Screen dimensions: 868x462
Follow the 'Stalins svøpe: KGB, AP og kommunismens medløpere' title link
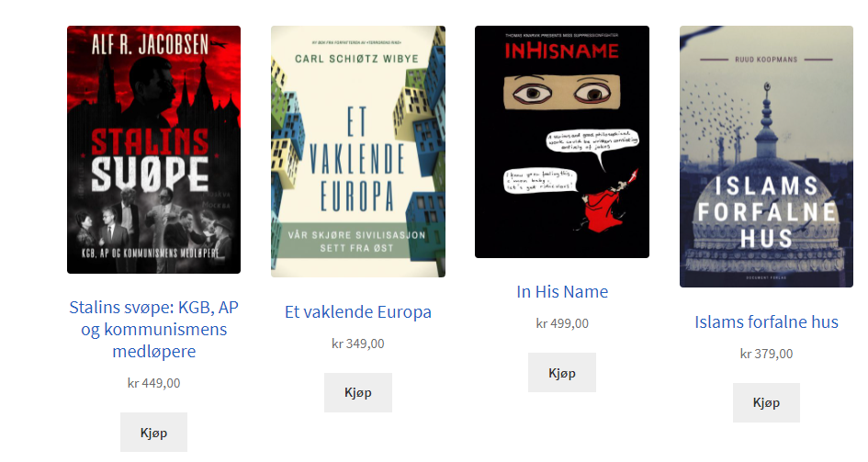point(154,329)
